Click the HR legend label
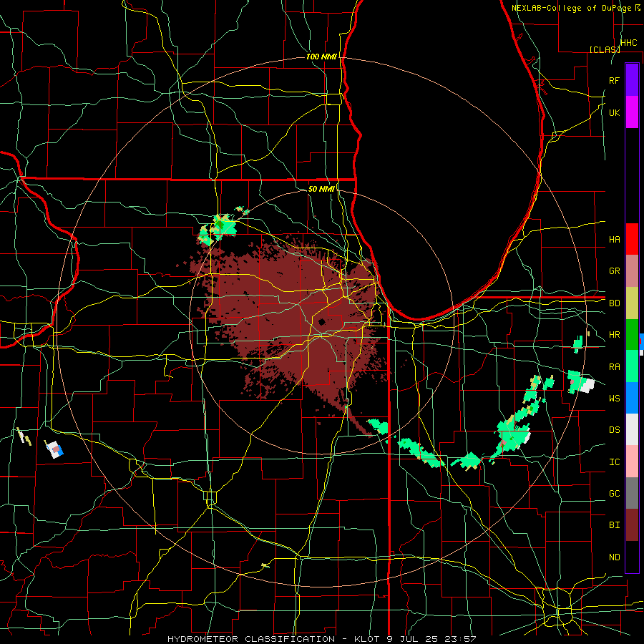 click(x=615, y=335)
